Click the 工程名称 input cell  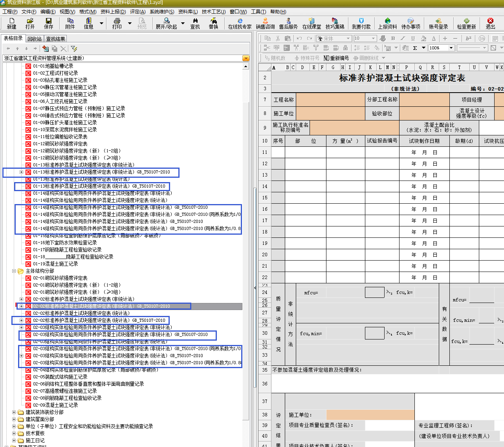click(x=330, y=100)
